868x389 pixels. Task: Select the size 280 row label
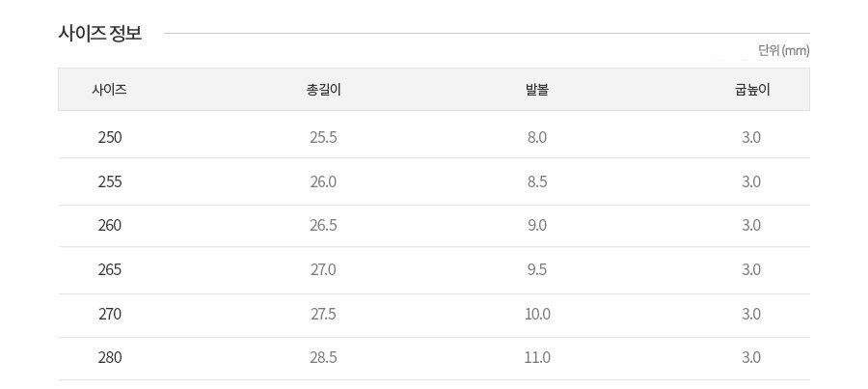click(110, 357)
